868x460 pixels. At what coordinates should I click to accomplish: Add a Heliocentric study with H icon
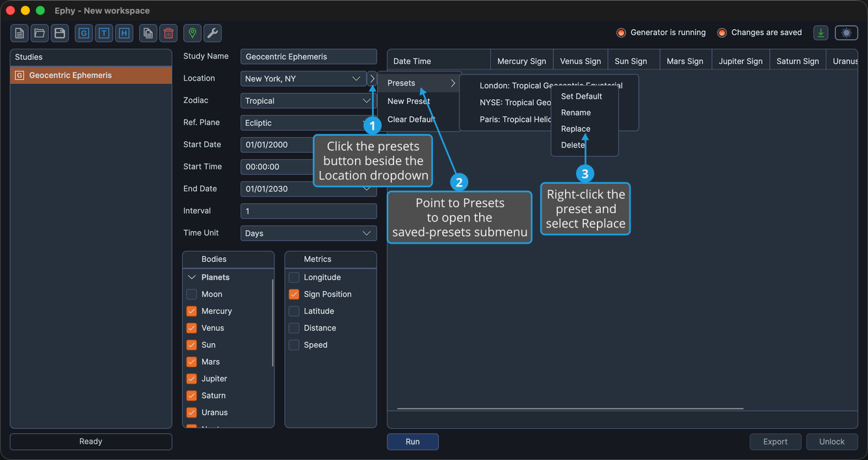[x=124, y=33]
